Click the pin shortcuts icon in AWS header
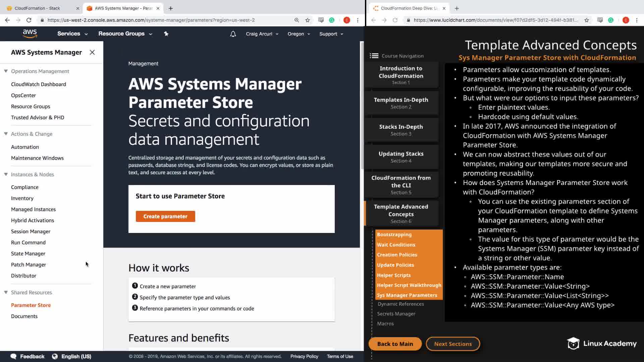The image size is (644, 362). click(166, 34)
